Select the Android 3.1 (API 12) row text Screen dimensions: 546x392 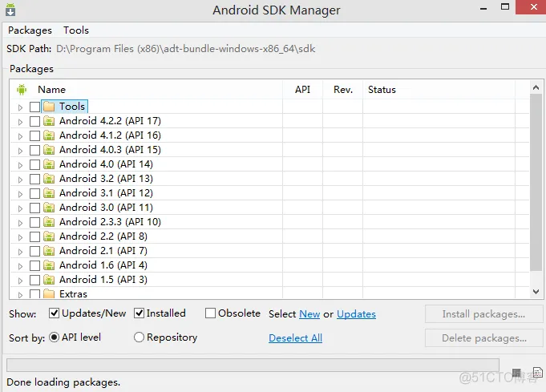[x=106, y=193]
